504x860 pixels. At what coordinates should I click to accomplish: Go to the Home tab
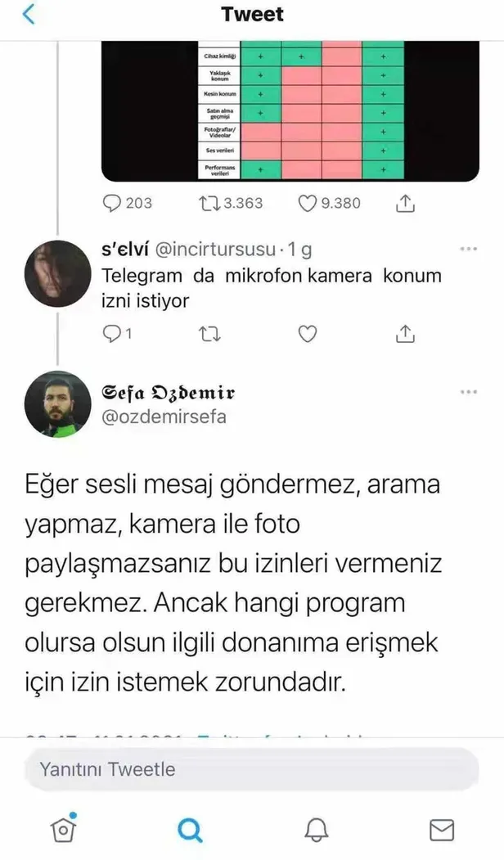63,830
